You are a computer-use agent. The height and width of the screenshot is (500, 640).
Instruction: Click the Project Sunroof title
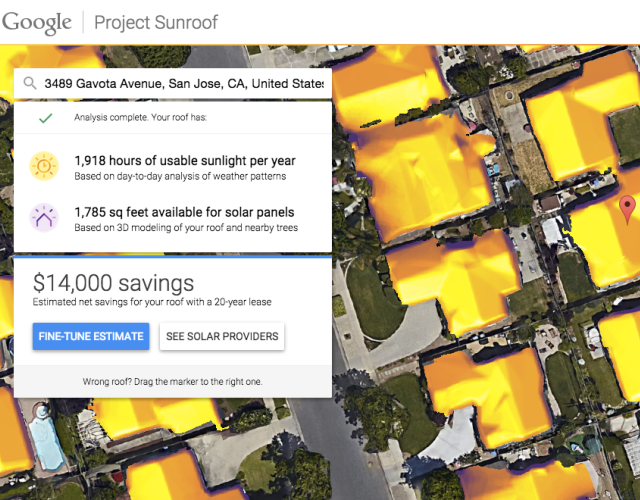tap(156, 22)
